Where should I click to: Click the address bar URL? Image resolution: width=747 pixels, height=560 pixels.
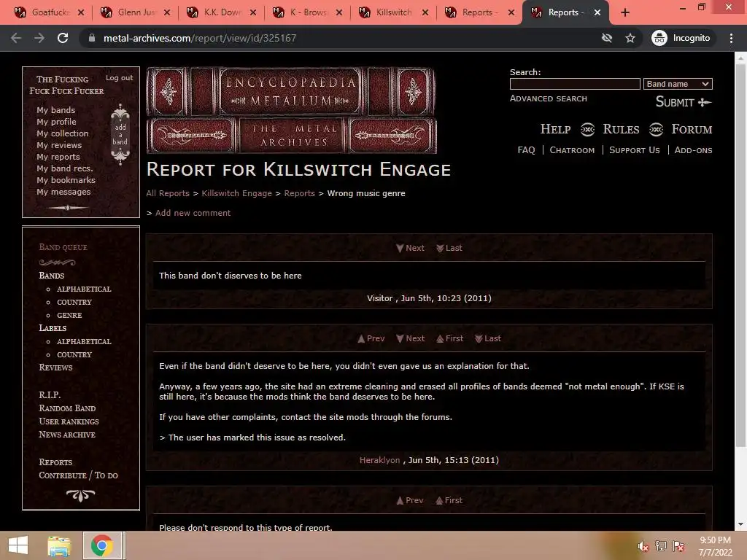200,38
